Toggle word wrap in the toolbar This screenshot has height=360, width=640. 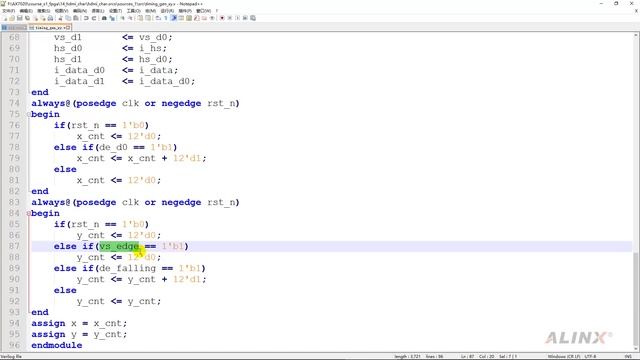(158, 18)
